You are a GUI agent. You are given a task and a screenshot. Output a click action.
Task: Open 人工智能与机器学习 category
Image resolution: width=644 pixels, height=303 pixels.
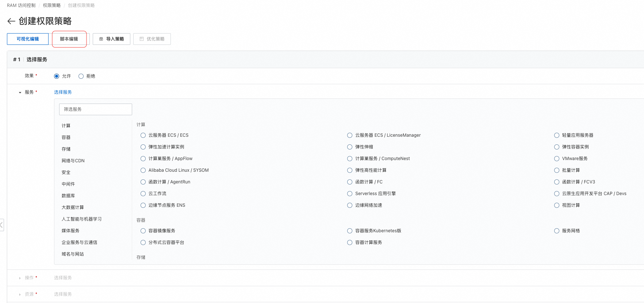tap(82, 219)
